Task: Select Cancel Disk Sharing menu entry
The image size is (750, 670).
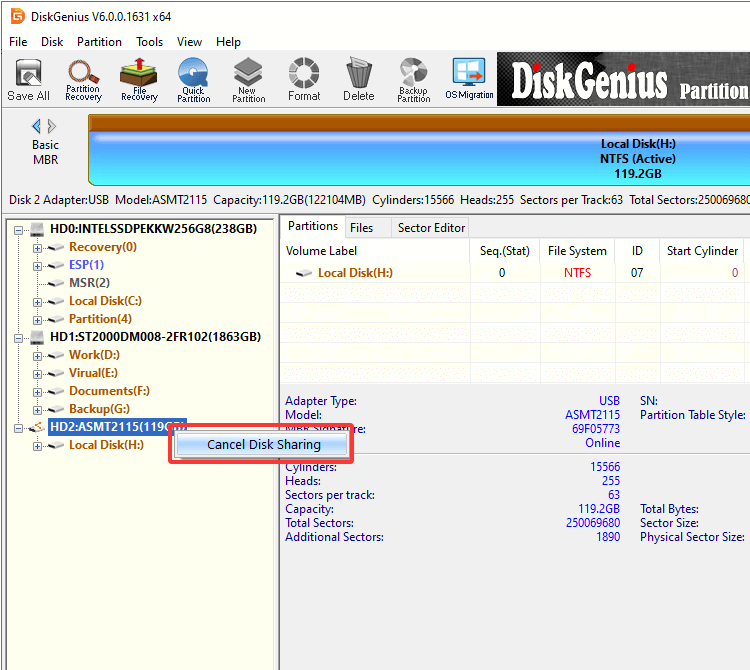Action: [x=263, y=444]
